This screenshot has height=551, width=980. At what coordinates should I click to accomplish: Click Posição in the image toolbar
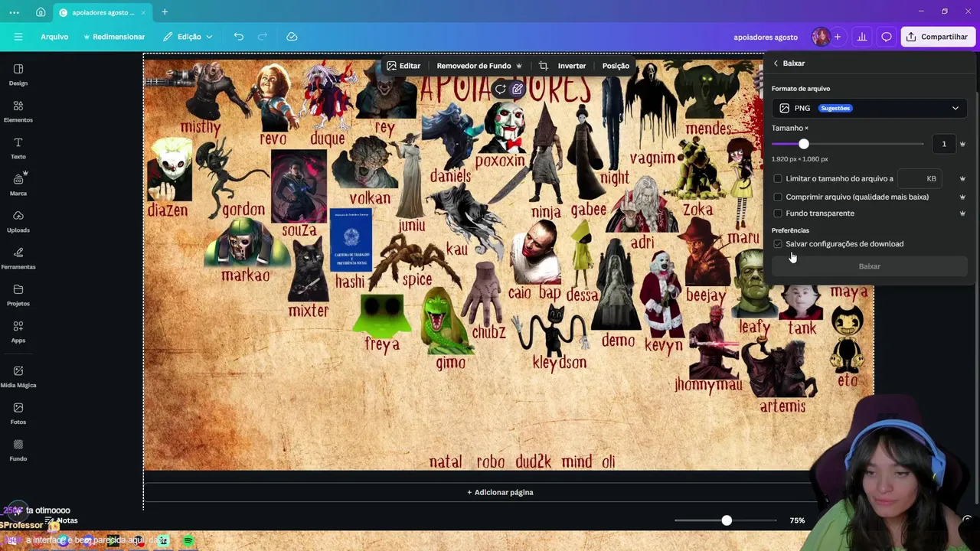pos(616,66)
